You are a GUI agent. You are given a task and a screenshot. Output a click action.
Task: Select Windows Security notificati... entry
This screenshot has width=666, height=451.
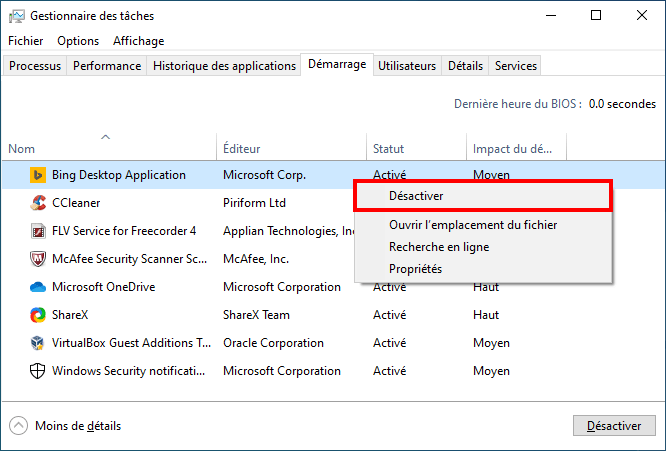tap(128, 371)
